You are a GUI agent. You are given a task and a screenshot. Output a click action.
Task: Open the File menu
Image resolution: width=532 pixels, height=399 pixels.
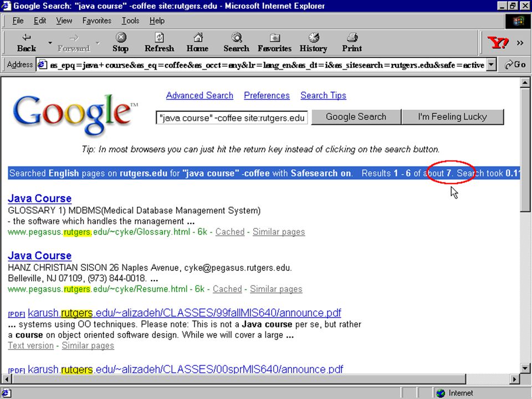coord(18,21)
